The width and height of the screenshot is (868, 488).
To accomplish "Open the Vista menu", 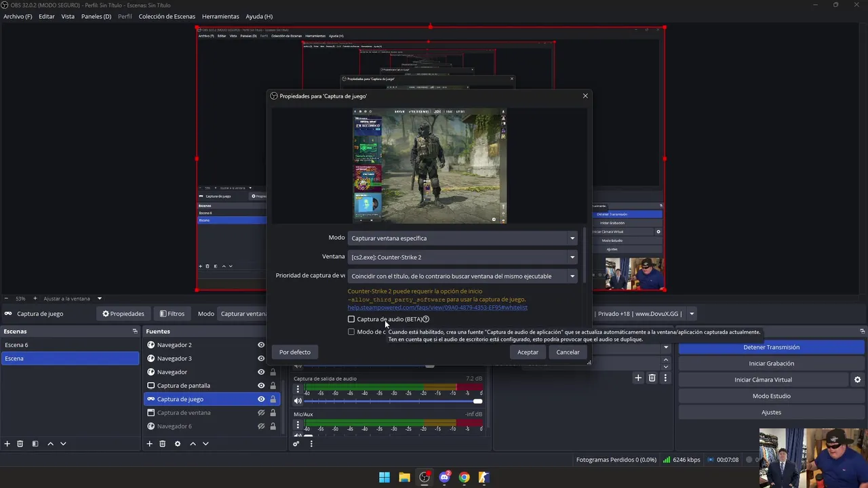I will pyautogui.click(x=68, y=16).
